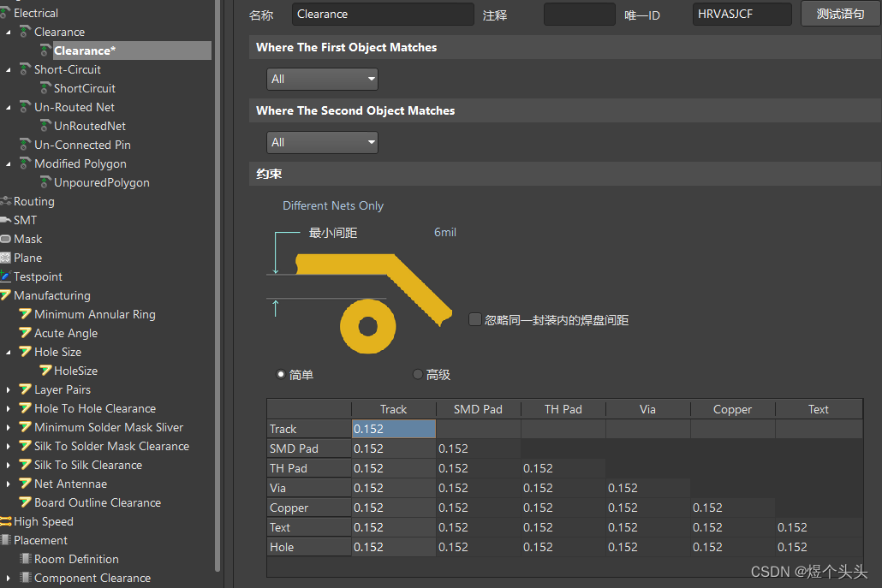Click the UnpouredPolygon rule icon
Image resolution: width=882 pixels, height=588 pixels.
coord(45,182)
